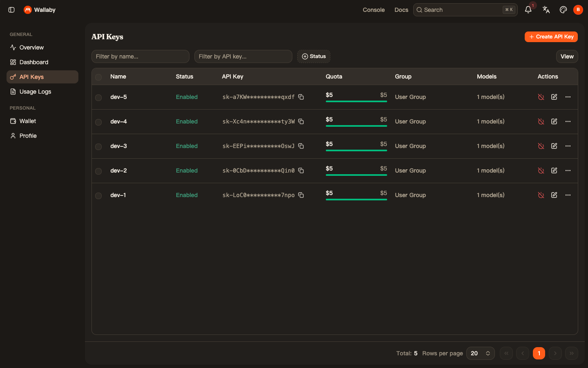588x368 pixels.
Task: Edit the dev-1 API key
Action: (x=554, y=195)
